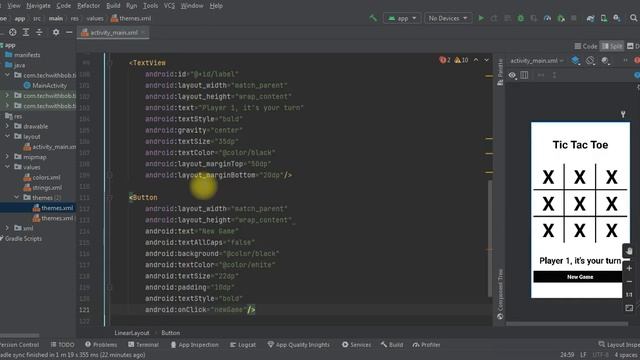Image resolution: width=640 pixels, height=360 pixels.
Task: Collapse the themes folder
Action: [17, 198]
